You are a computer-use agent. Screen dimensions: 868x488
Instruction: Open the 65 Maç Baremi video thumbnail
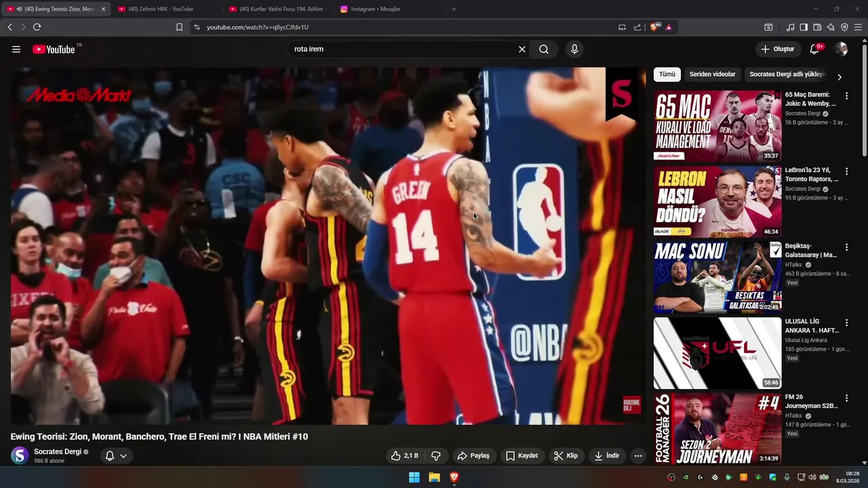coord(717,125)
